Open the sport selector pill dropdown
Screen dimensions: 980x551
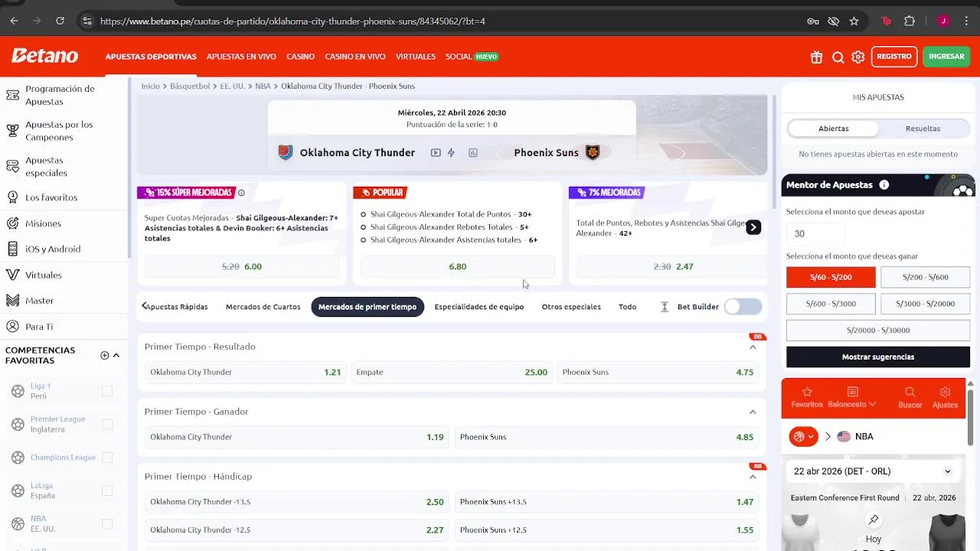(803, 436)
